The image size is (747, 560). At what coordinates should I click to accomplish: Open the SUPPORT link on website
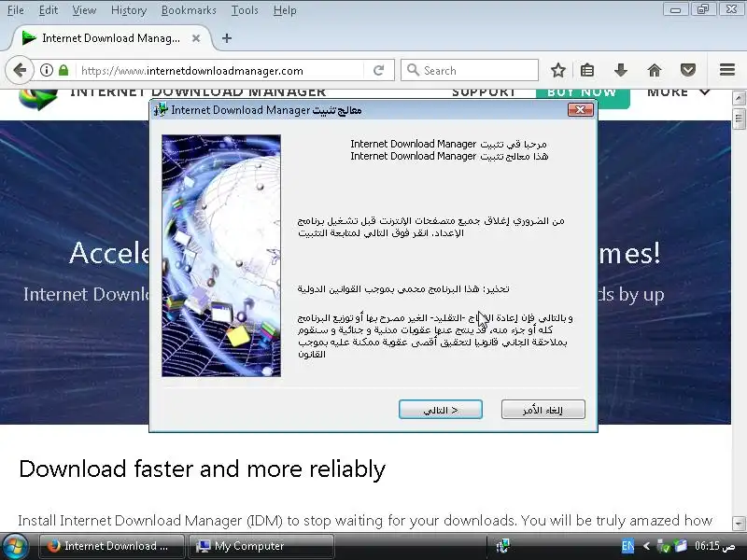[x=483, y=92]
